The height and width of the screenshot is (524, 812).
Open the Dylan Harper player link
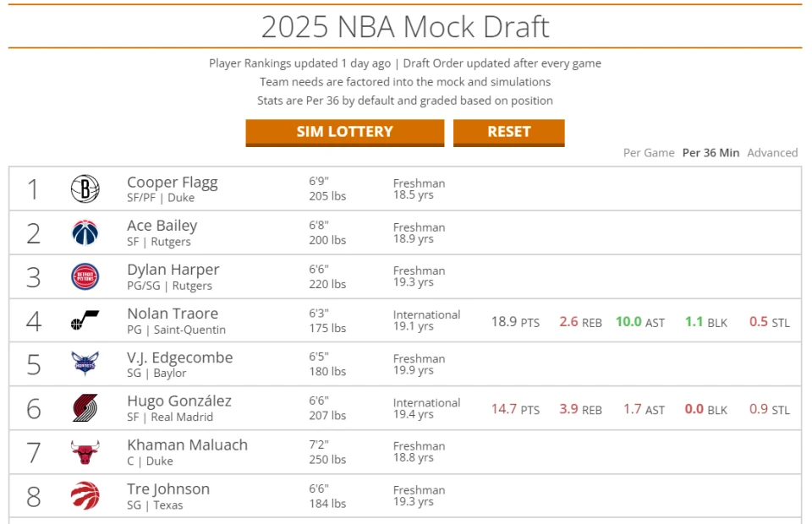[x=173, y=270]
